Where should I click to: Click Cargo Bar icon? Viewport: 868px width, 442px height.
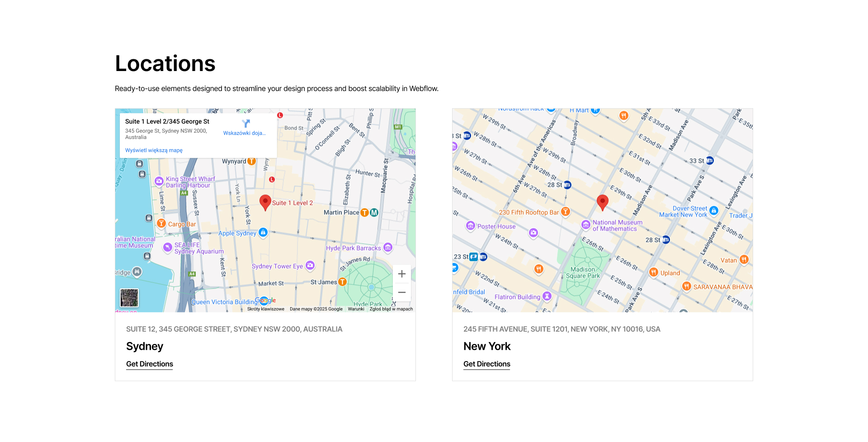pyautogui.click(x=161, y=223)
